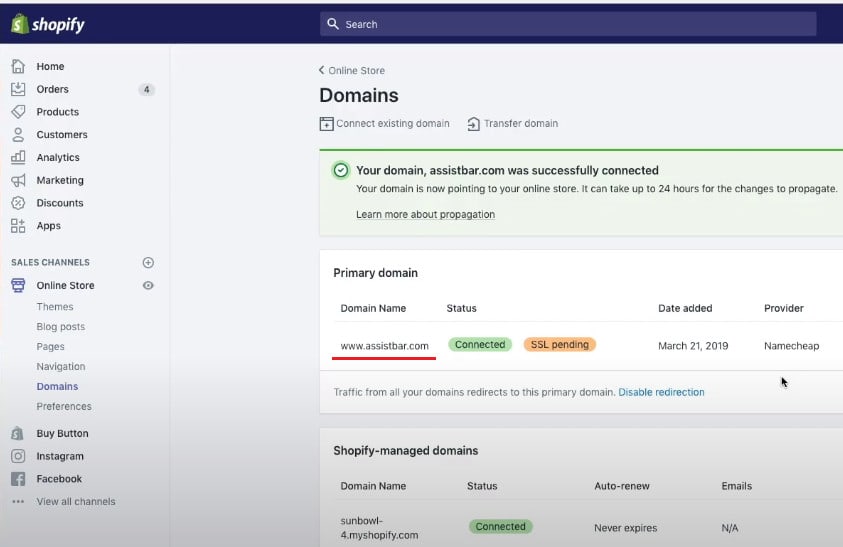Click Disable redirection link
This screenshot has height=547, width=843.
coord(661,392)
